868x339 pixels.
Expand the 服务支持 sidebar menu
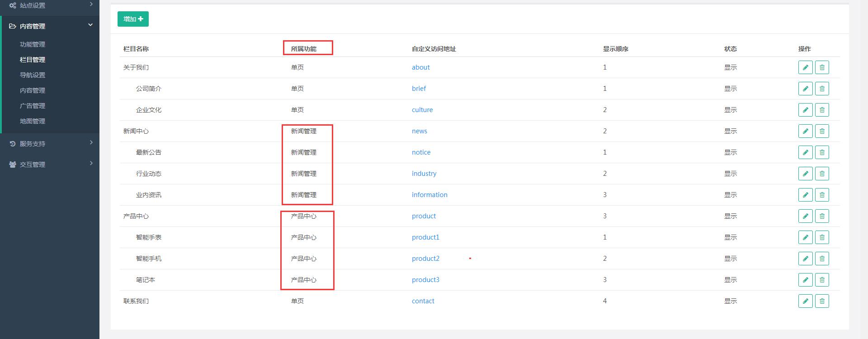pyautogui.click(x=50, y=144)
